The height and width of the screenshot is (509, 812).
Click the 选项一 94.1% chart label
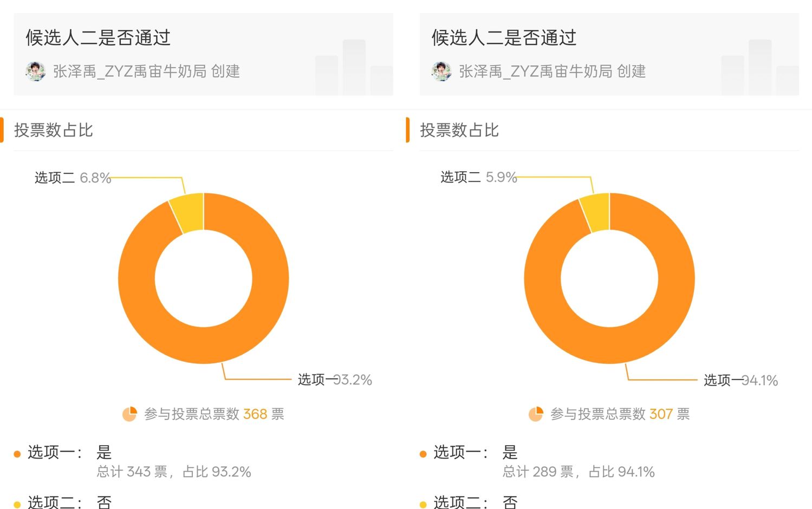click(x=740, y=381)
